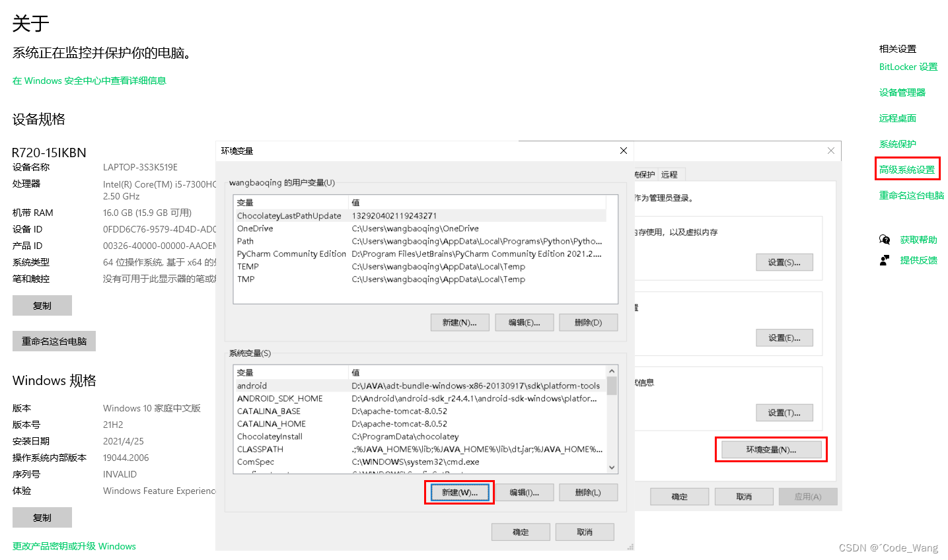Click device name value LAPTOP-3S3K519E
Image resolution: width=948 pixels, height=560 pixels.
[140, 167]
